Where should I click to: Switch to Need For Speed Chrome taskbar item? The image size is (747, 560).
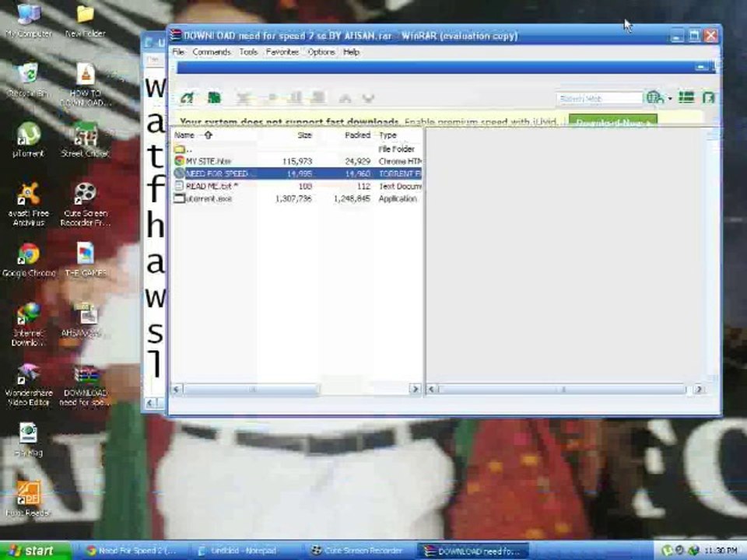[132, 551]
